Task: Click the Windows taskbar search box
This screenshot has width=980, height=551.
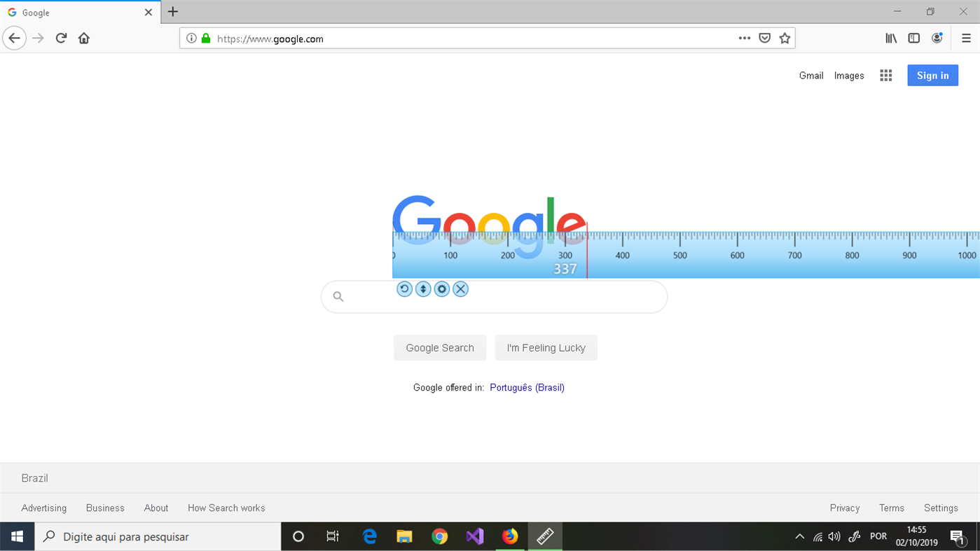Action: tap(158, 537)
